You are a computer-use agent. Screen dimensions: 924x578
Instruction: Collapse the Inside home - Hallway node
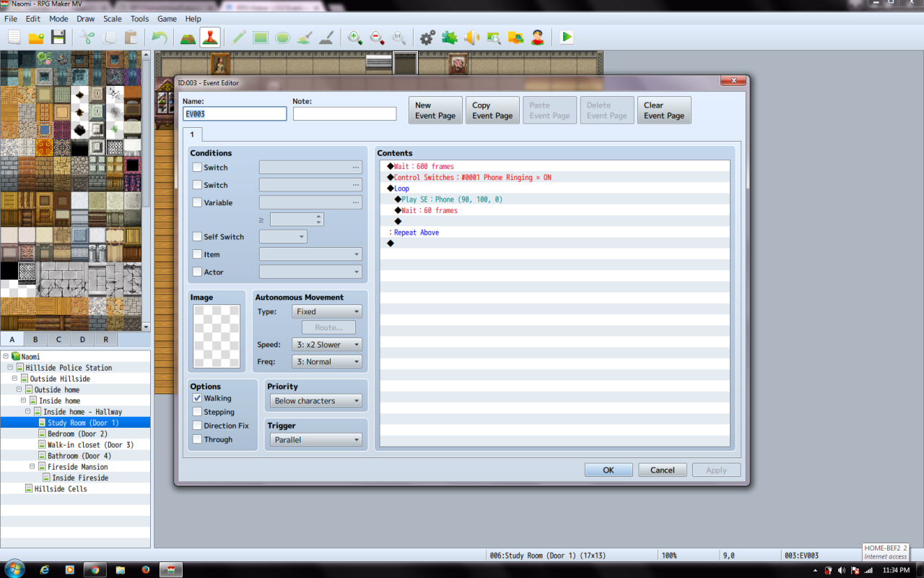click(28, 412)
